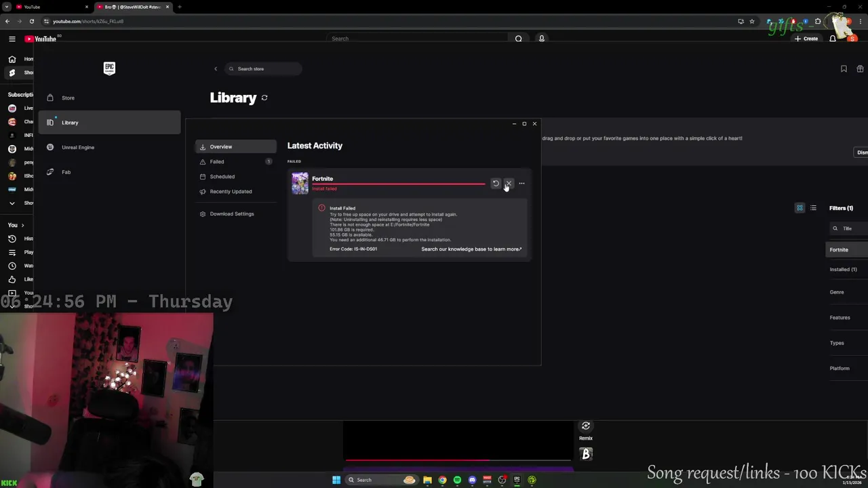
Task: Open Search our knowledge base link
Action: (x=471, y=249)
